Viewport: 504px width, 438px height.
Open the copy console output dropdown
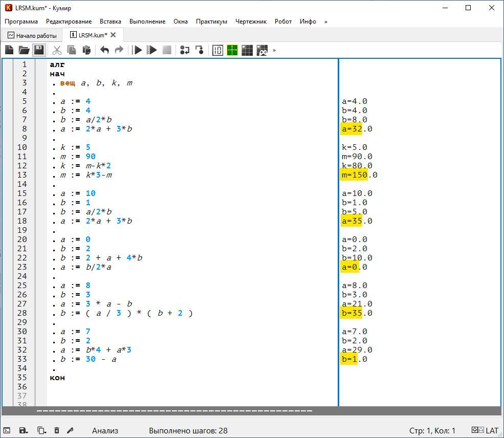point(41,431)
